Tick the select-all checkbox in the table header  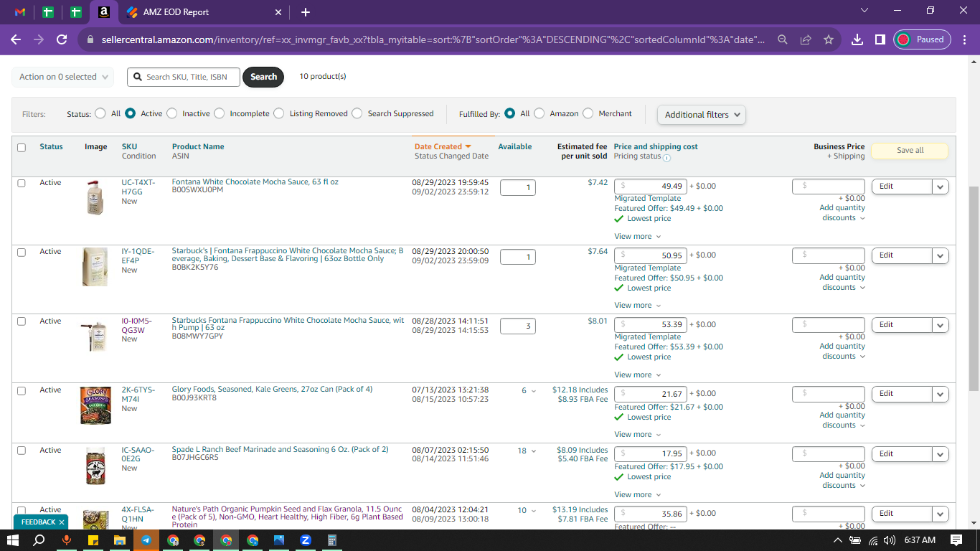(x=22, y=148)
